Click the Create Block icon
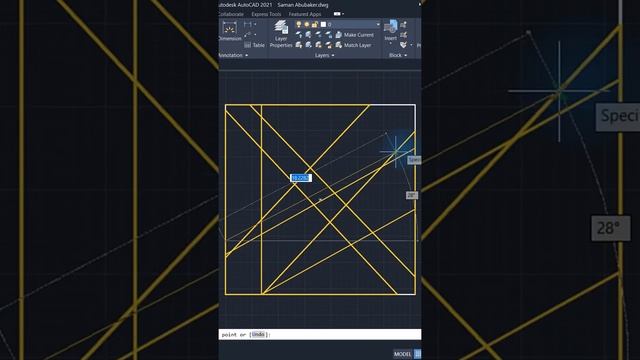Viewport: 640px width, 360px height. [x=403, y=24]
